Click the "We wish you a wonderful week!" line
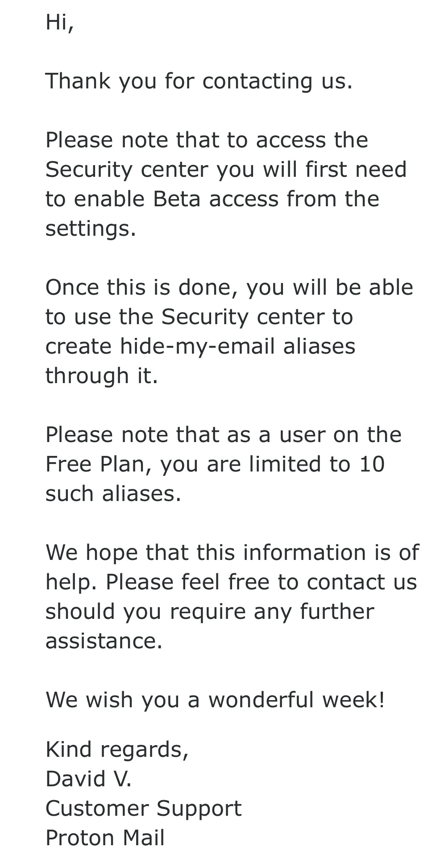 click(215, 700)
